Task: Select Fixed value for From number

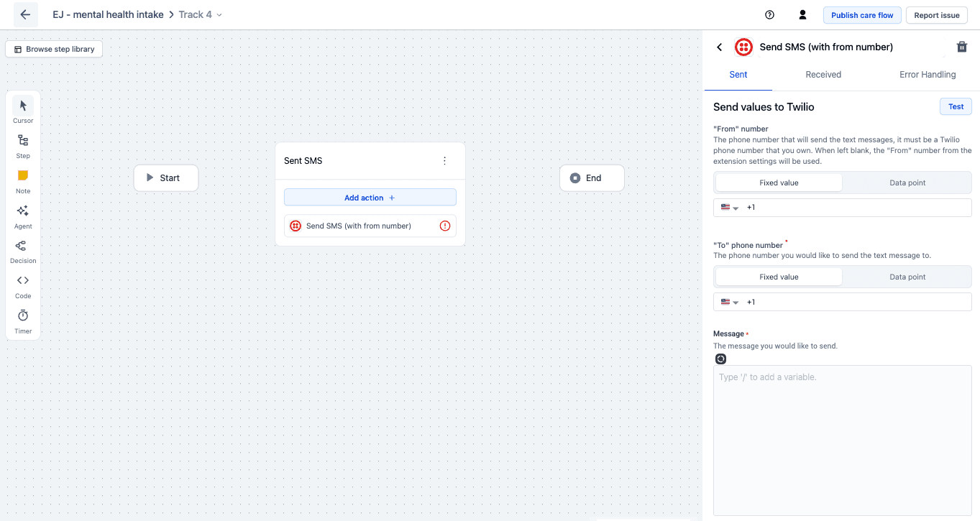Action: coord(779,183)
